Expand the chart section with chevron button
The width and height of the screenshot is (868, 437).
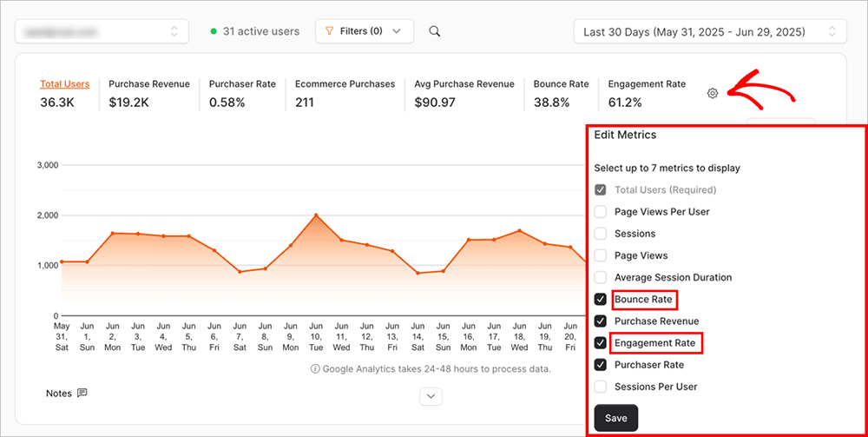(x=431, y=396)
